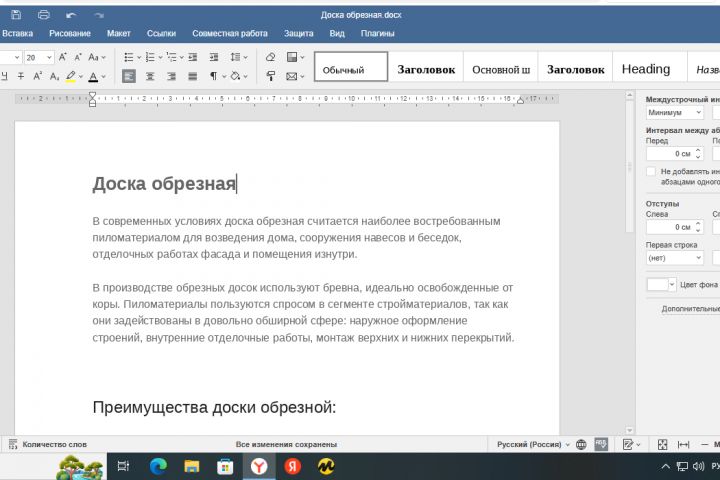
Task: Clear formatting with the eraser icon
Action: tap(270, 57)
